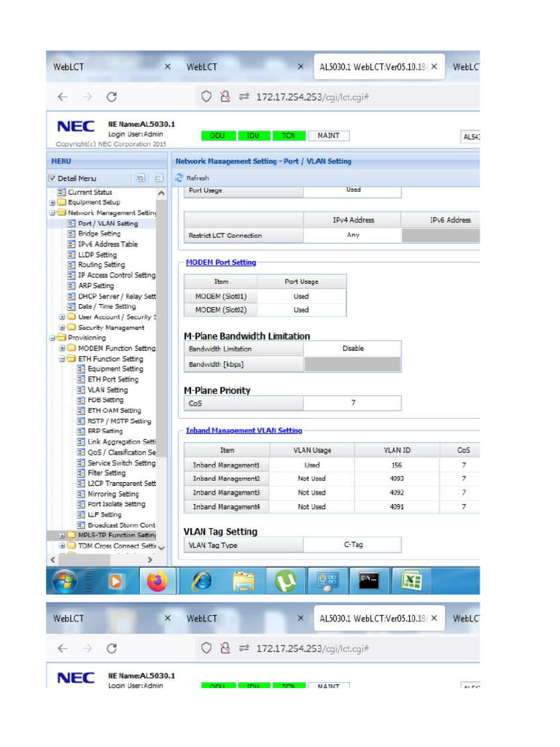The width and height of the screenshot is (560, 747).
Task: Click the green TCN status button in upper header
Action: (x=288, y=136)
